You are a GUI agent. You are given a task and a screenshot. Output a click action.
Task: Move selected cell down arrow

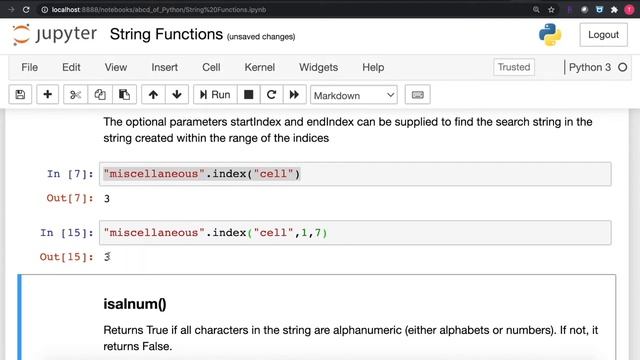177,95
